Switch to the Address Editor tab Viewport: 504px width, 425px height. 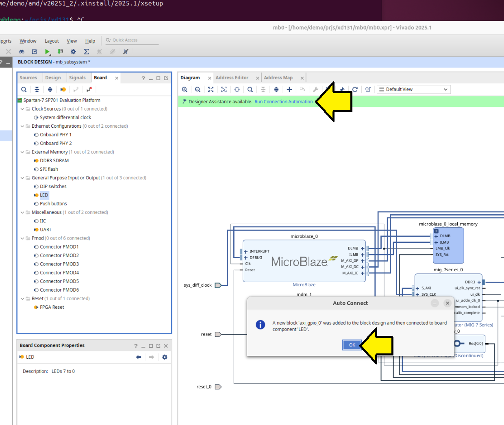click(x=232, y=78)
